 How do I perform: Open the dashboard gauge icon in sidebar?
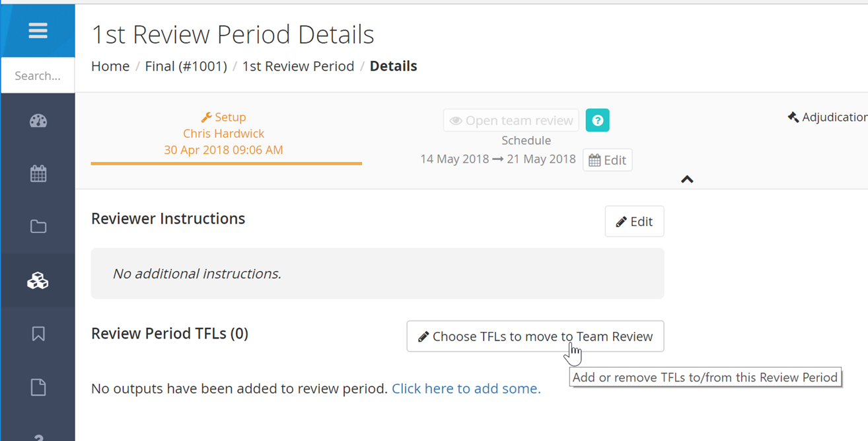[x=38, y=120]
